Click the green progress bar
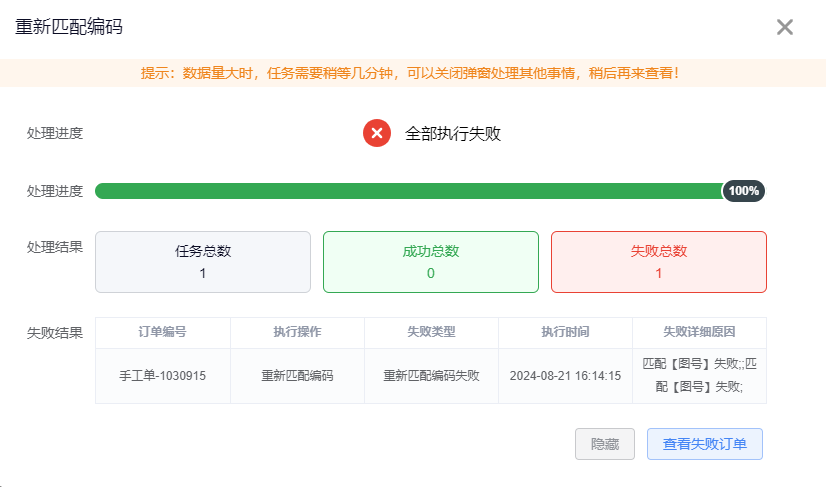 pyautogui.click(x=408, y=191)
